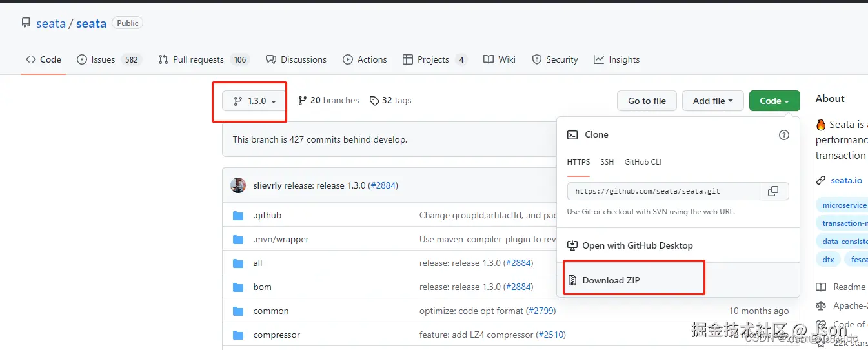Screen dimensions: 868x350
Task: Open the Wiki tab
Action: pos(500,59)
